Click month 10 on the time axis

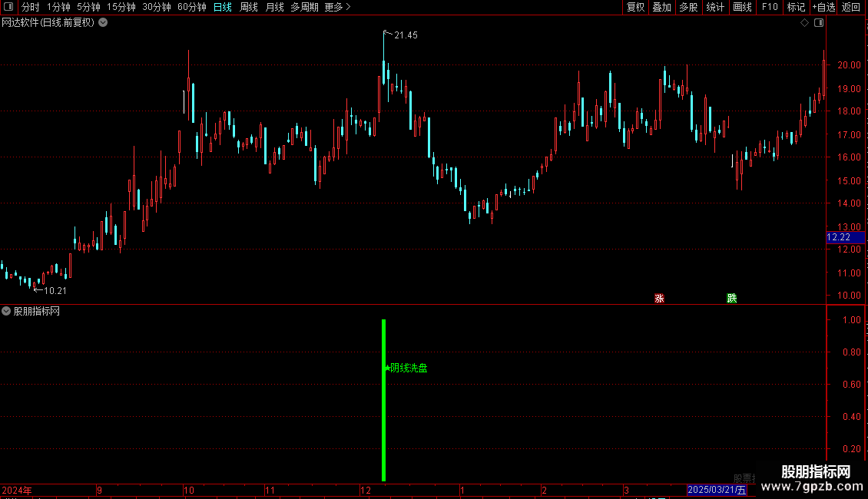[189, 490]
